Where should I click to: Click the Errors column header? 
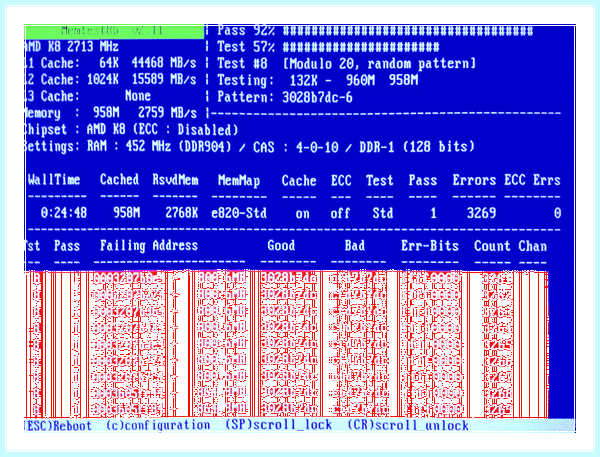pyautogui.click(x=474, y=180)
